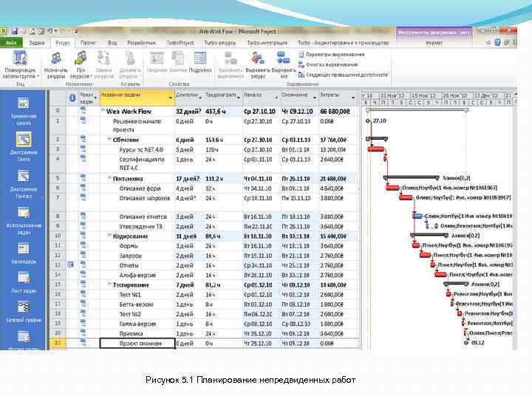This screenshot has width=532, height=399.
Task: Click the 09.12 milestone marker in Gantt chart
Action: pyautogui.click(x=466, y=343)
